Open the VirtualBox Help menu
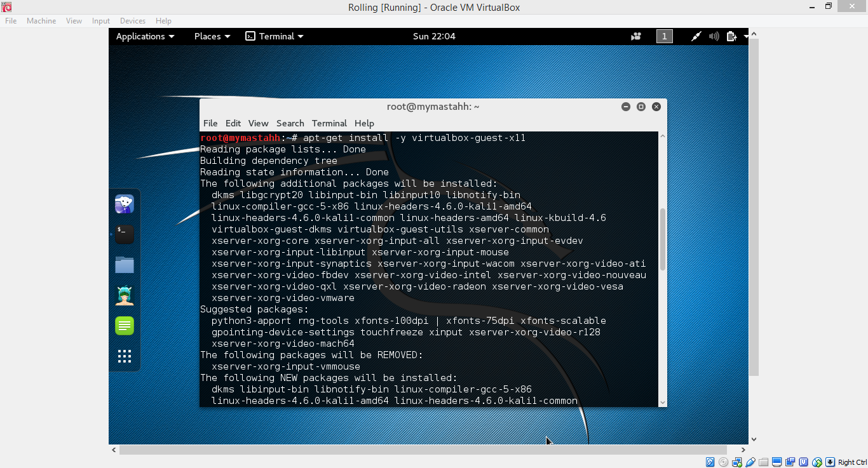The height and width of the screenshot is (468, 868). tap(163, 21)
